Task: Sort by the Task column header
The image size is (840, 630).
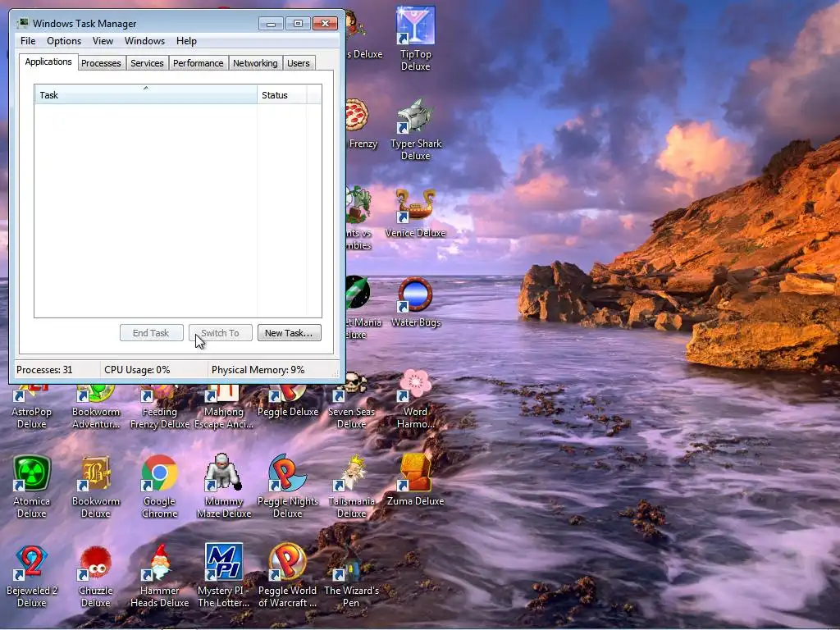Action: click(x=145, y=95)
